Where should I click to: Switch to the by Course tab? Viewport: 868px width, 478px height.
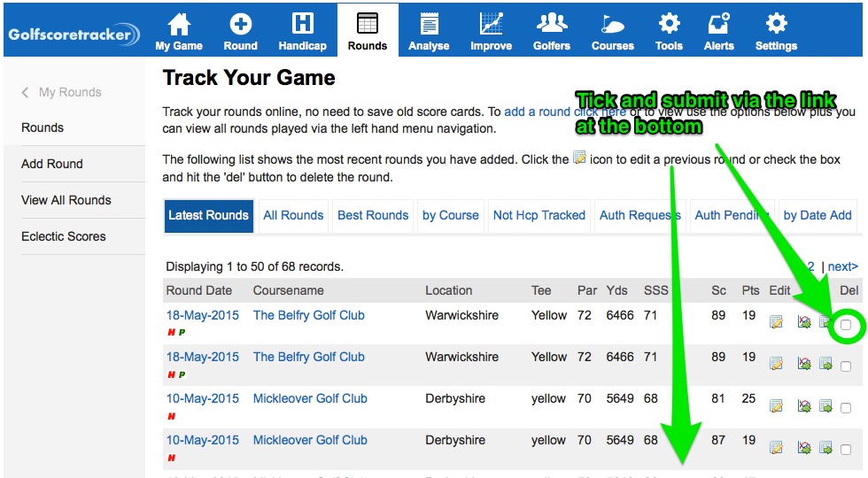(x=450, y=215)
